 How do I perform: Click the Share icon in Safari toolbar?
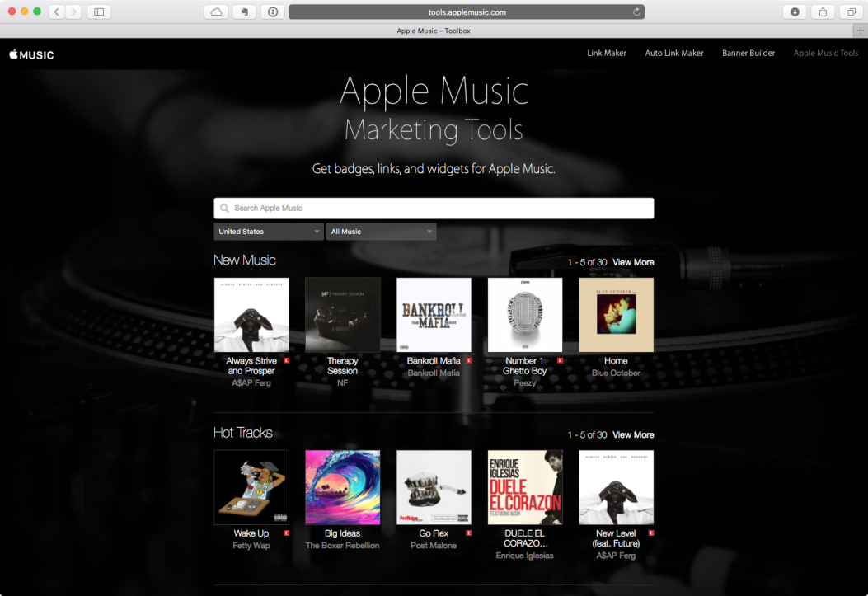point(823,12)
